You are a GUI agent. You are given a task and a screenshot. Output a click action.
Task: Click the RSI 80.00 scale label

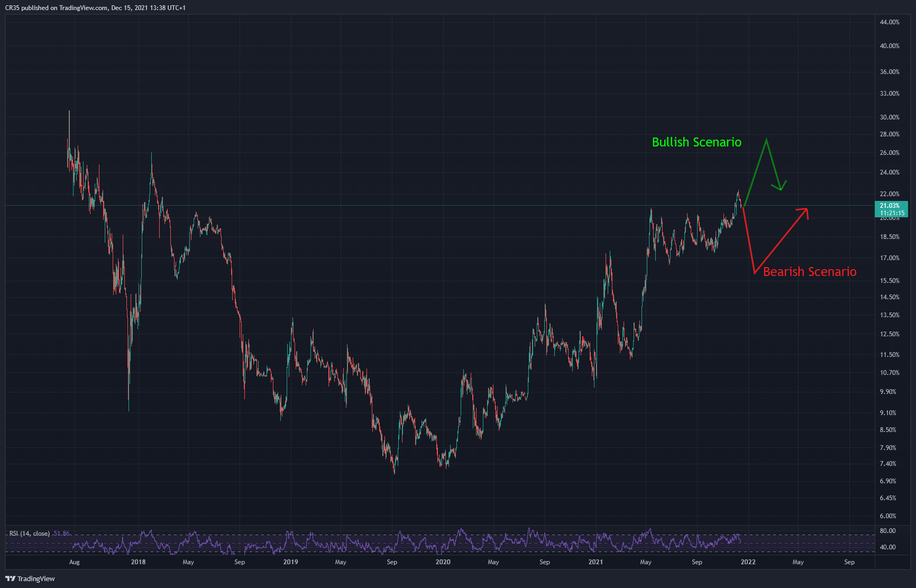pos(888,531)
